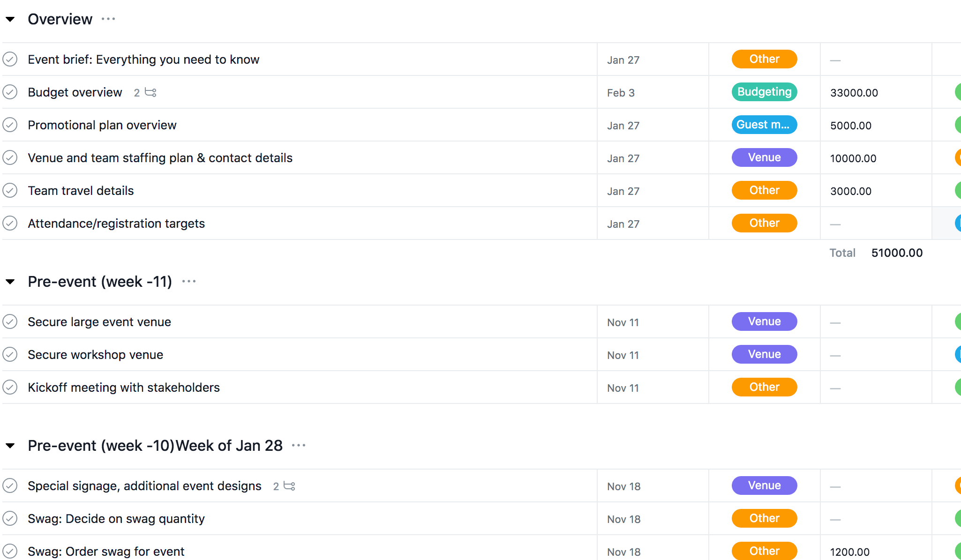Open Swag: Order swag for event task

[106, 552]
